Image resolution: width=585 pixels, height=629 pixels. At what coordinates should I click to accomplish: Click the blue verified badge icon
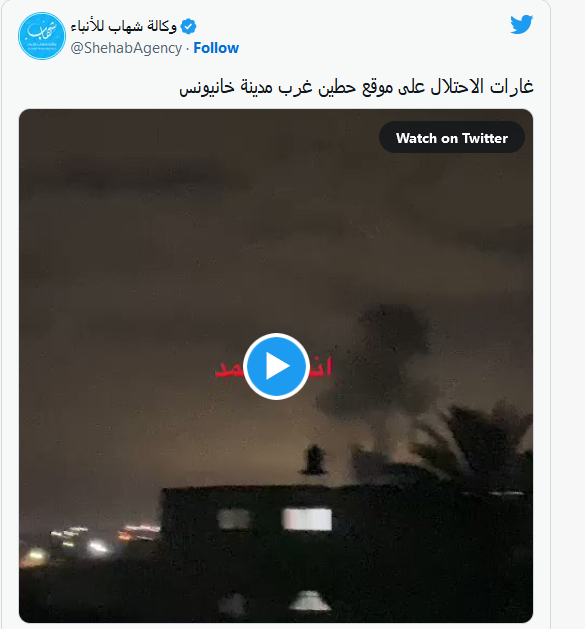(x=188, y=26)
